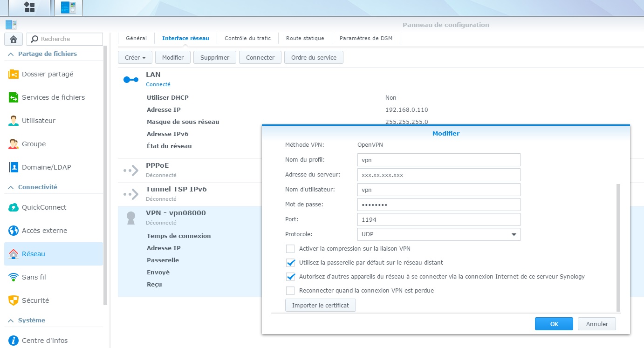Open Services de fichiers in sidebar
The width and height of the screenshot is (644, 348).
[x=53, y=97]
